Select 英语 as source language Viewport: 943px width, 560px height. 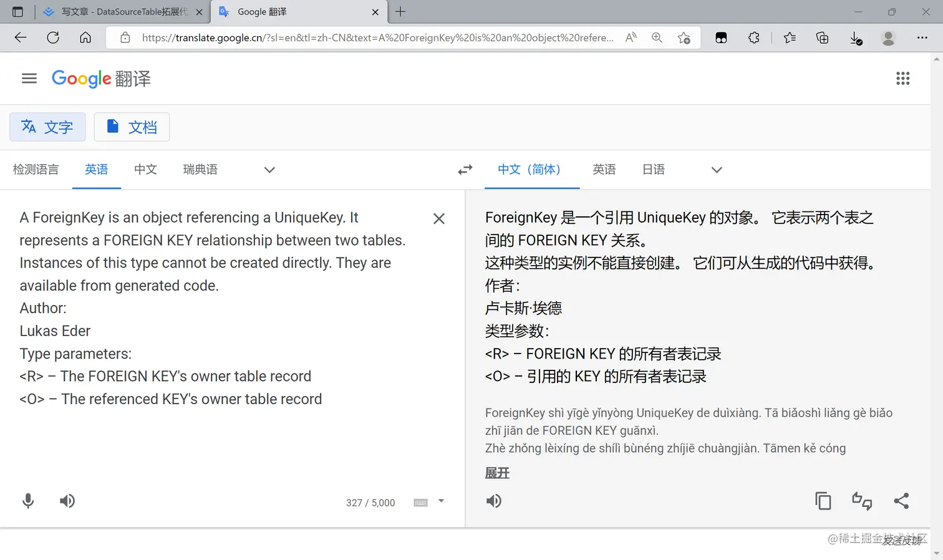[97, 170]
